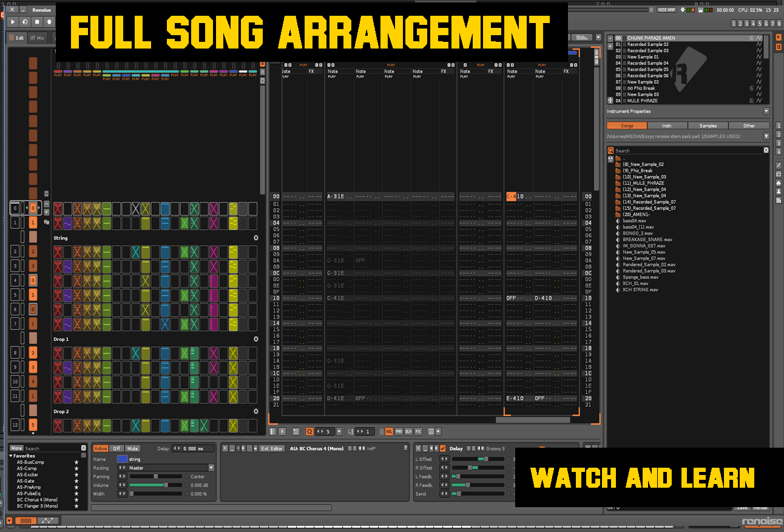Screen dimensions: 784x532
Task: Adjust the Delay L Offset slider
Action: coord(478,459)
